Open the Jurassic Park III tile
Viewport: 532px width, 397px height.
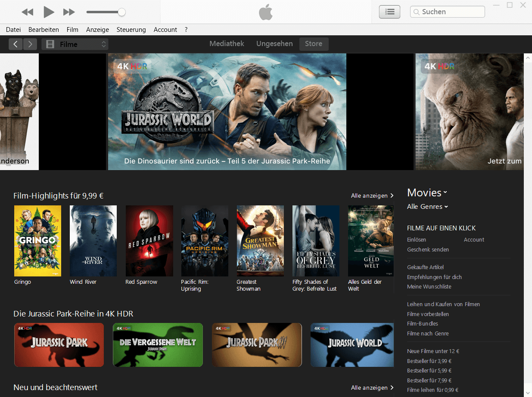tap(257, 345)
